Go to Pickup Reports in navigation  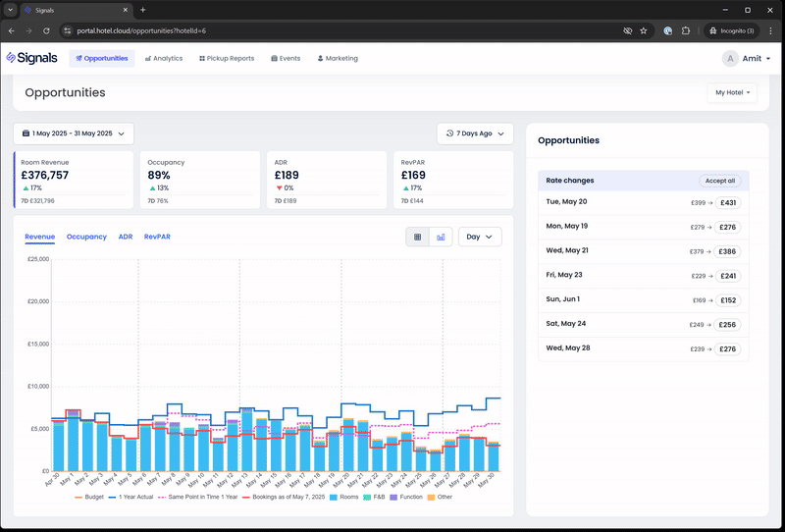click(x=227, y=59)
